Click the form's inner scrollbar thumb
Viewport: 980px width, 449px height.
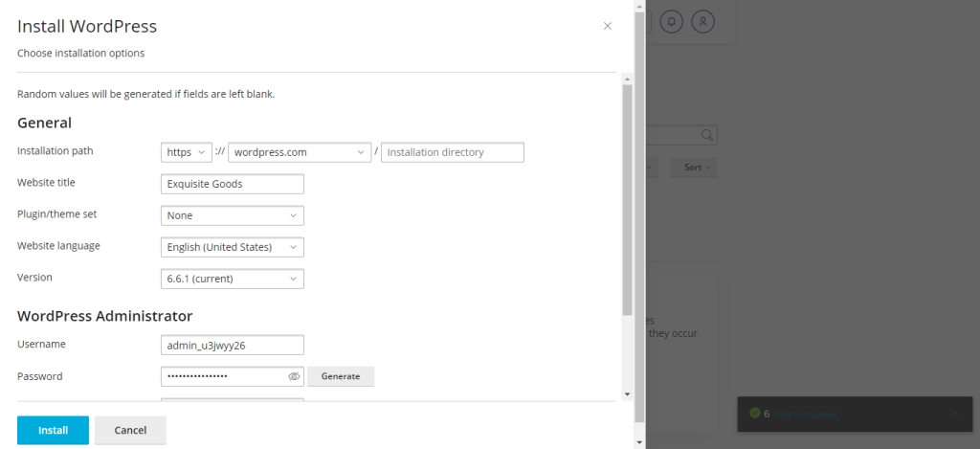point(628,199)
